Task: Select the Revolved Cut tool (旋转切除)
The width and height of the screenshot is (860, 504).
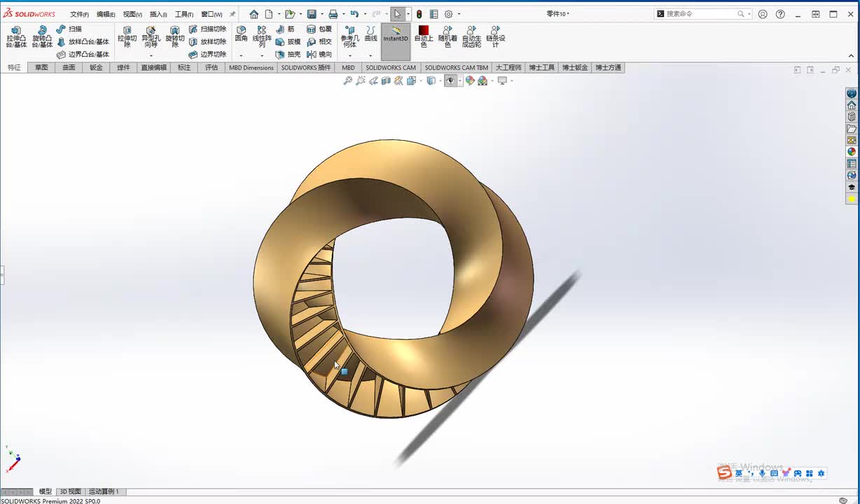Action: pos(174,36)
